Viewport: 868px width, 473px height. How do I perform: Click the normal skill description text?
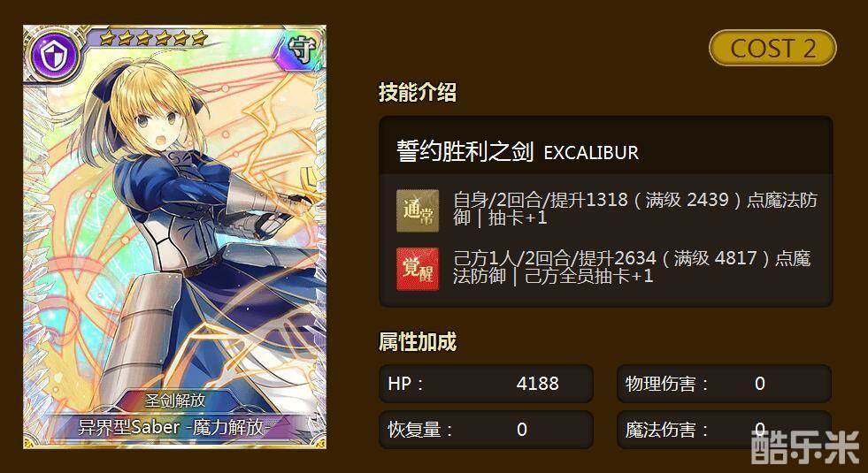[x=635, y=209]
